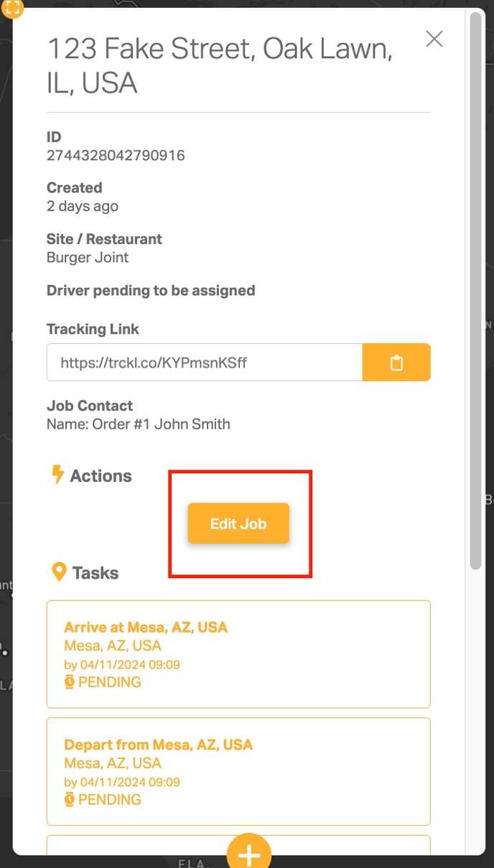Click the clock icon on Depart task
494x868 pixels.
point(70,799)
